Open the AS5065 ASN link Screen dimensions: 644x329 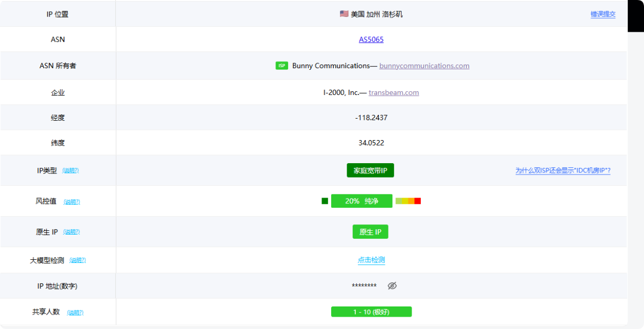pyautogui.click(x=371, y=39)
